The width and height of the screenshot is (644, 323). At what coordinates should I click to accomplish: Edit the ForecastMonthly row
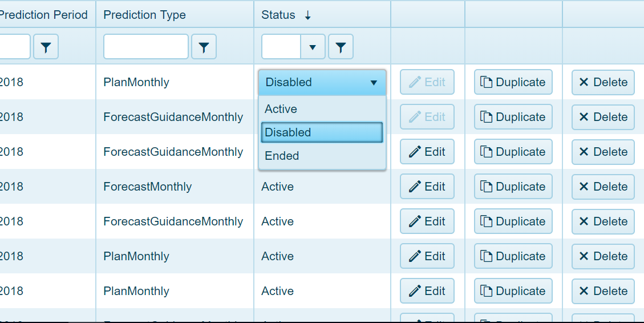coord(427,187)
